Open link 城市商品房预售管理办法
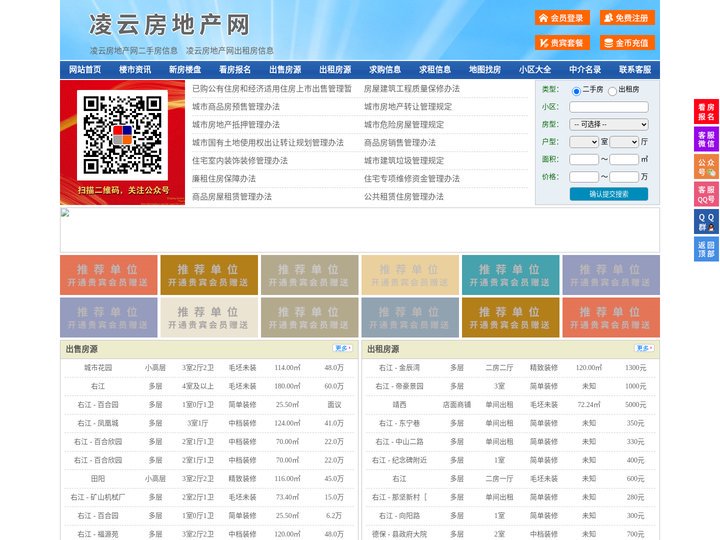 (236, 107)
